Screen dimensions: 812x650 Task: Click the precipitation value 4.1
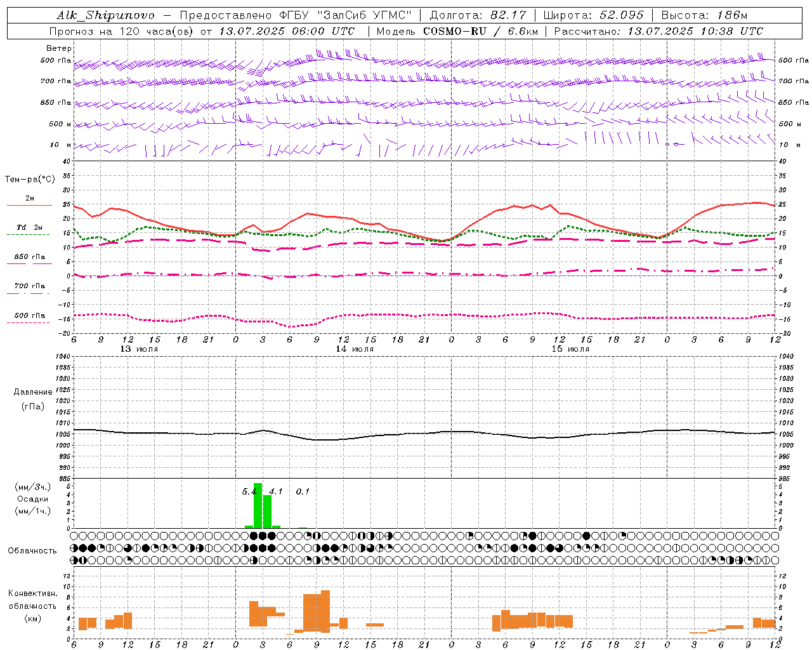pos(275,491)
